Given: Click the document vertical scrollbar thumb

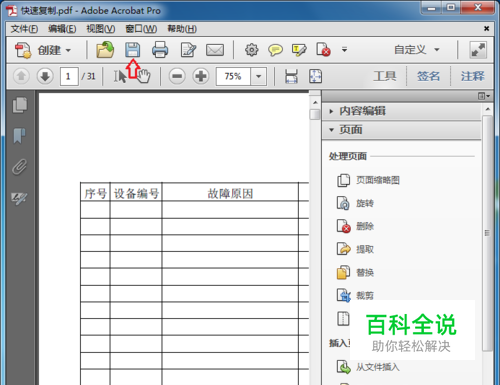Looking at the screenshot, I should (314, 114).
